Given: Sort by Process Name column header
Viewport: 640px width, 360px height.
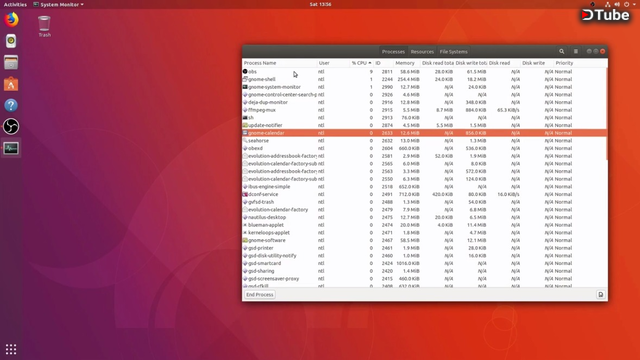Looking at the screenshot, I should [x=280, y=63].
